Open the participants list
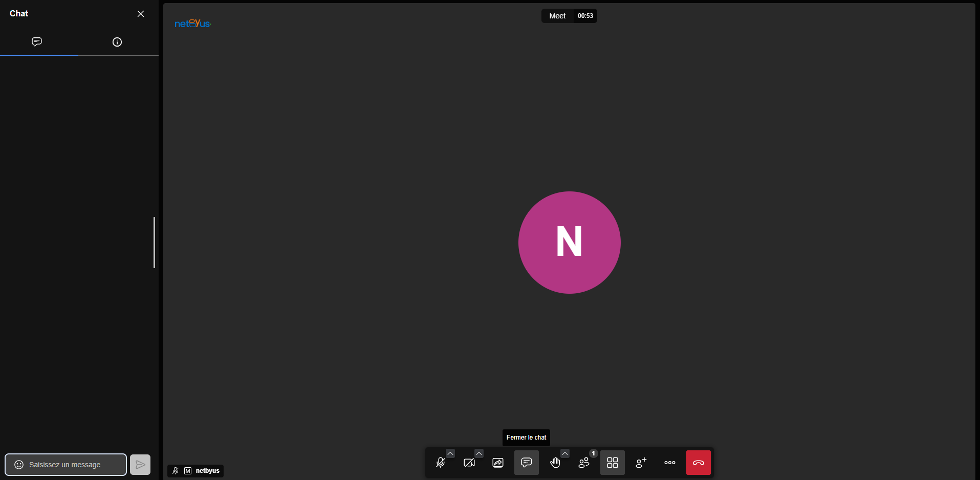This screenshot has width=980, height=480. pos(584,463)
